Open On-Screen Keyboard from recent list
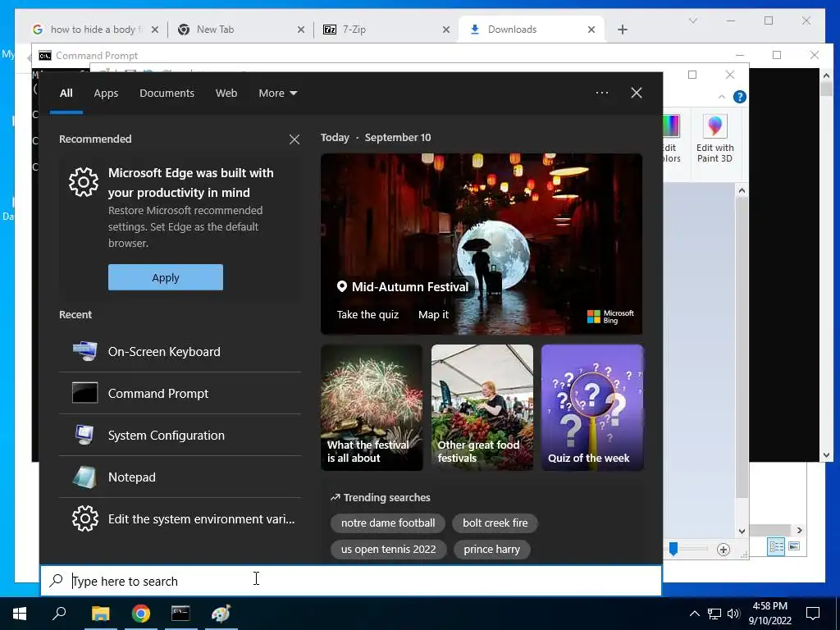Image resolution: width=840 pixels, height=630 pixels. click(x=180, y=351)
